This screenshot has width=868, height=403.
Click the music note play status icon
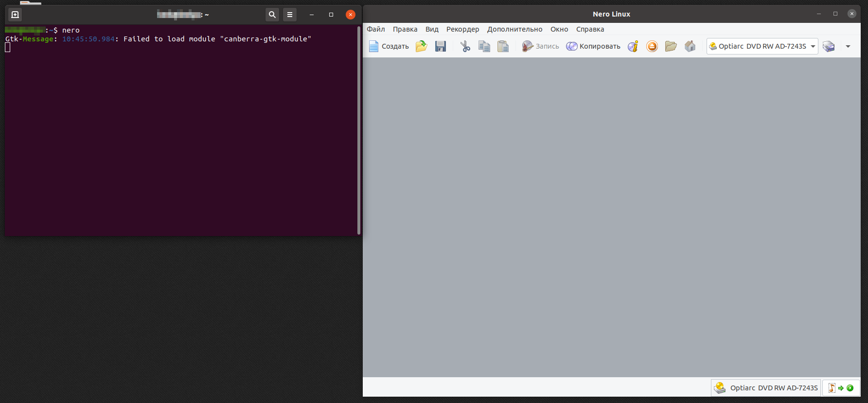point(841,388)
